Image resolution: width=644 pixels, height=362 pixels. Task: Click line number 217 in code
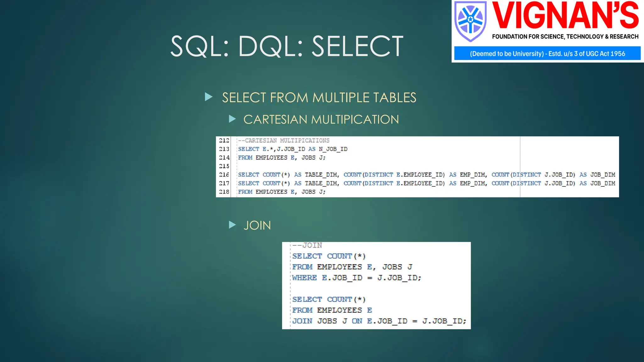pyautogui.click(x=224, y=183)
